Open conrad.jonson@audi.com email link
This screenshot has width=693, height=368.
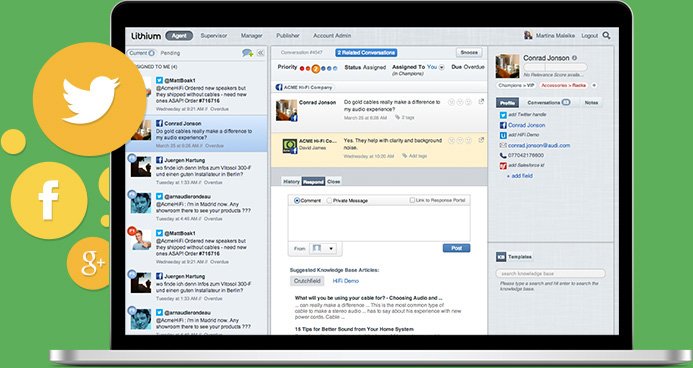click(539, 145)
